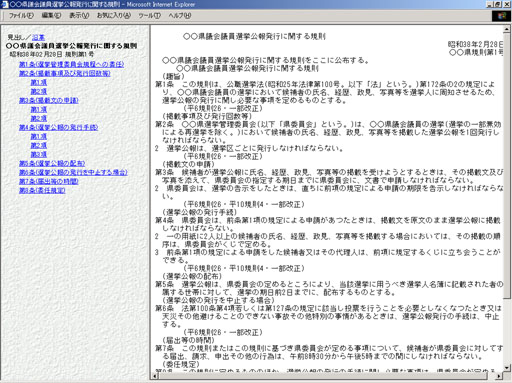Click the (選挙公報の発行を中止する場合) heading in document
The height and width of the screenshot is (383, 512).
coord(218,300)
